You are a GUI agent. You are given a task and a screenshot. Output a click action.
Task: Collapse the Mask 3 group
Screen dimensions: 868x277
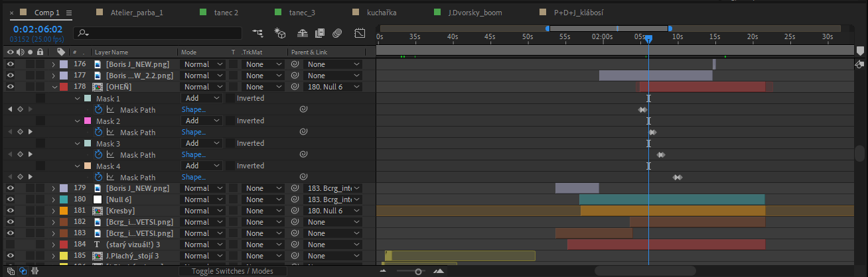(77, 143)
